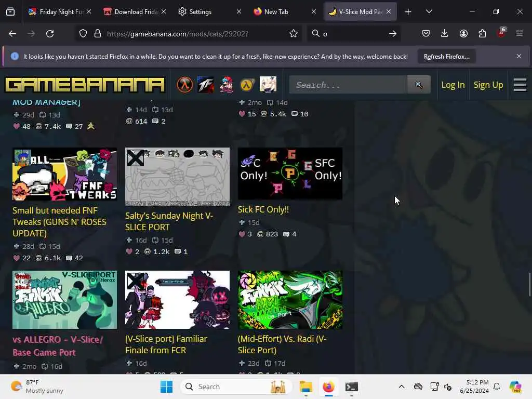
Task: Click the Sign Up link
Action: 488,85
